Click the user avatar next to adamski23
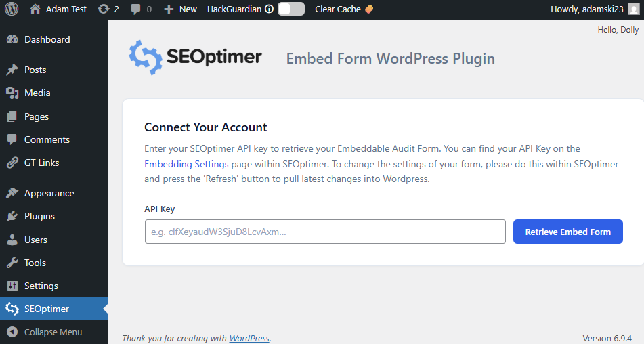The width and height of the screenshot is (644, 344). (x=634, y=9)
